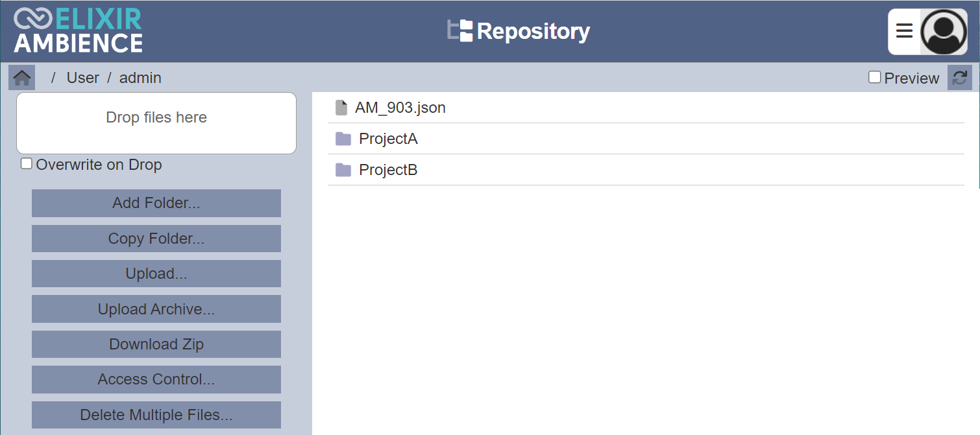Screen dimensions: 980x435
Task: Click the AM_903.json file icon
Action: 341,108
